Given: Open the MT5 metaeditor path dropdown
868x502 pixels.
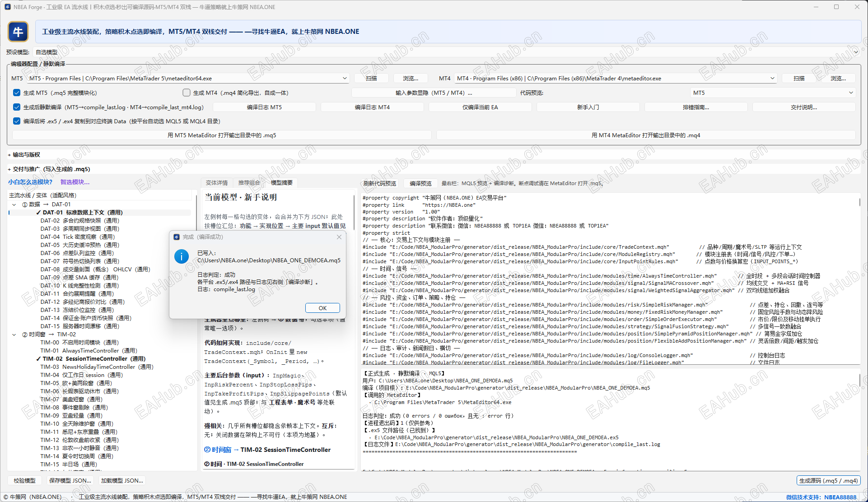Looking at the screenshot, I should point(345,78).
